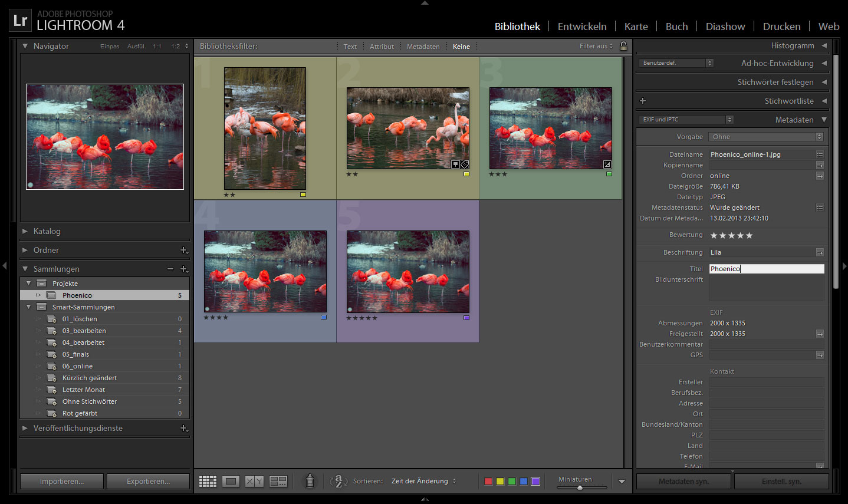Screen dimensions: 848x504
Task: Click the filter lock icon
Action: [x=623, y=46]
